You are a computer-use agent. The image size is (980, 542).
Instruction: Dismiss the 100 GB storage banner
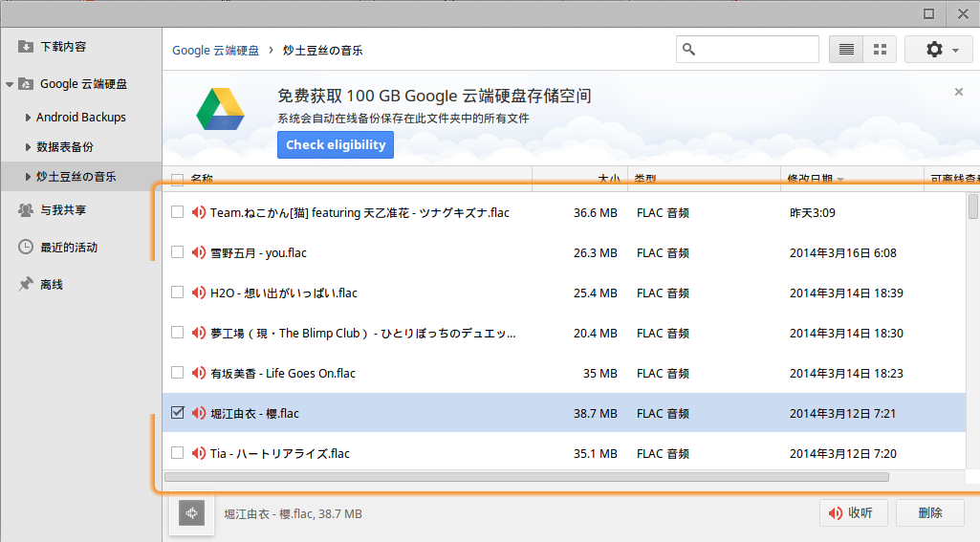pyautogui.click(x=959, y=93)
